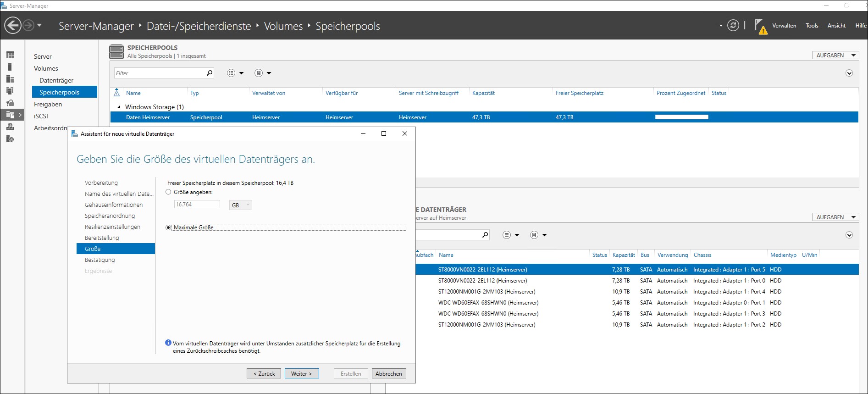Click the warning sort column icon beside Name

click(x=116, y=93)
